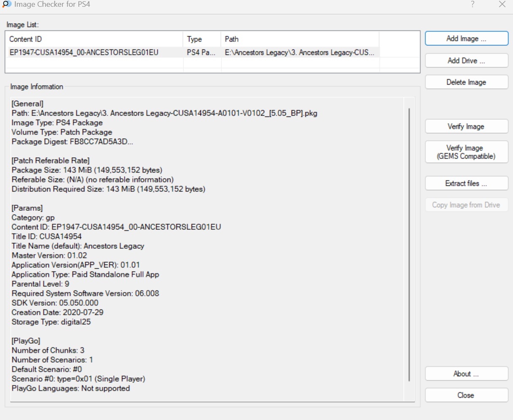This screenshot has width=513, height=420.
Task: Close the window with the title bar X
Action: coord(502,5)
